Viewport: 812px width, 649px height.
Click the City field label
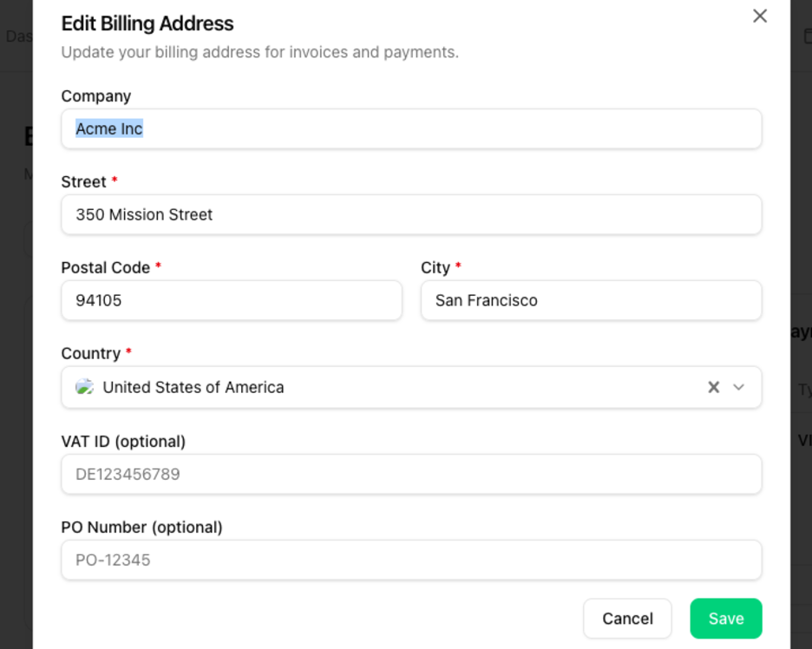coord(435,268)
